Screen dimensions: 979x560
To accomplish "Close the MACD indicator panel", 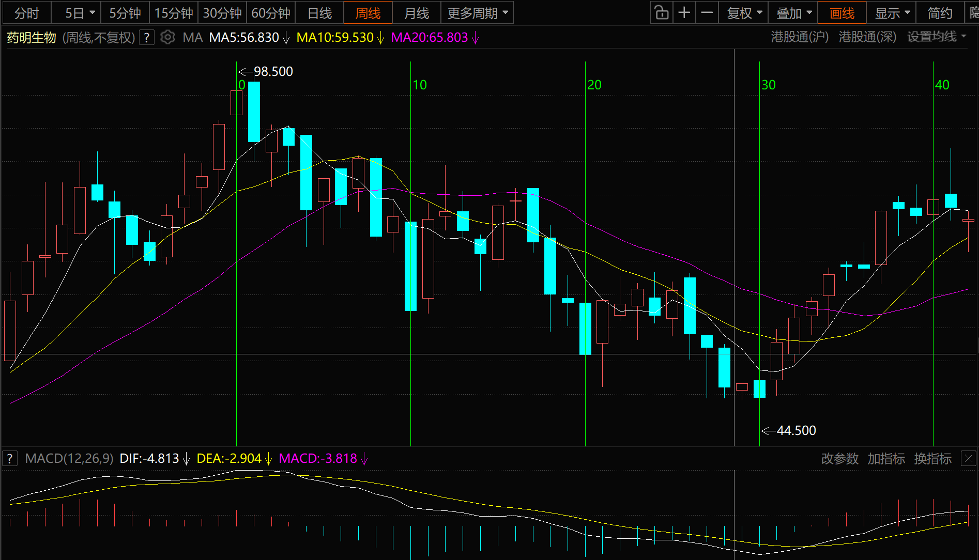I will click(x=968, y=458).
